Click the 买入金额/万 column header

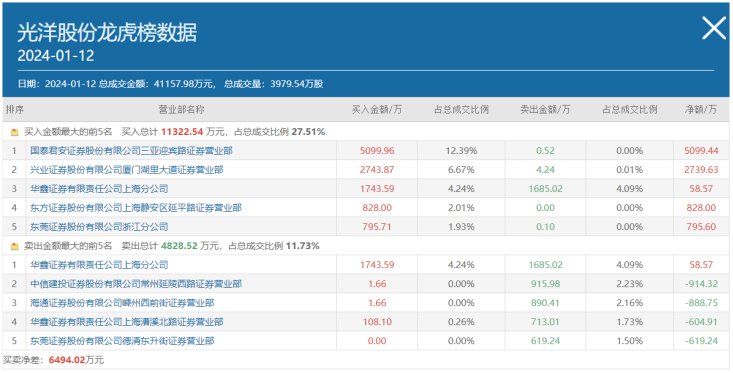point(377,110)
